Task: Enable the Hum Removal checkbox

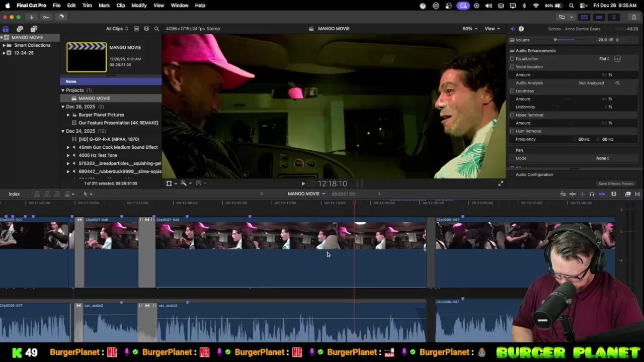Action: [512, 131]
